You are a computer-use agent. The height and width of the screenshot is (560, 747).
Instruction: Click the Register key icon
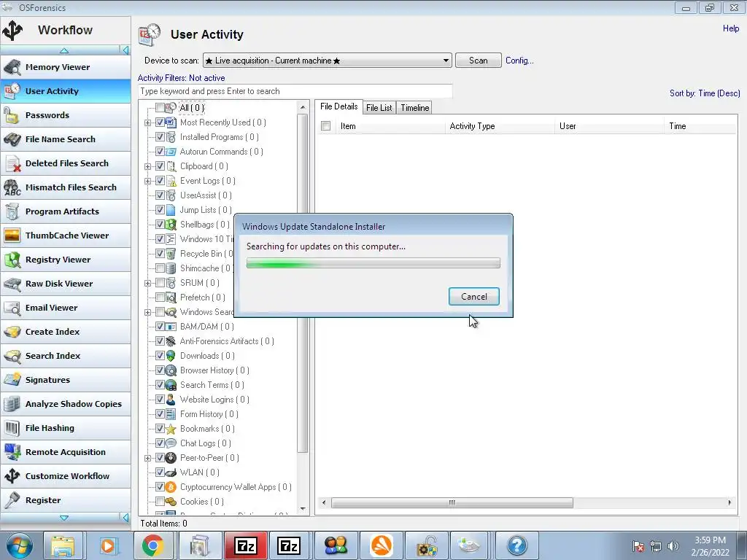[x=12, y=500]
